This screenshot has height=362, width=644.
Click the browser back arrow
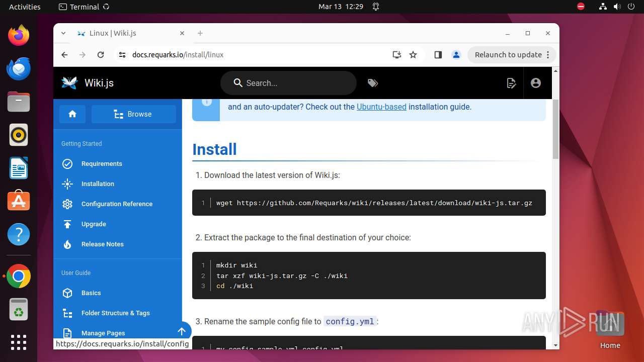tap(64, 55)
